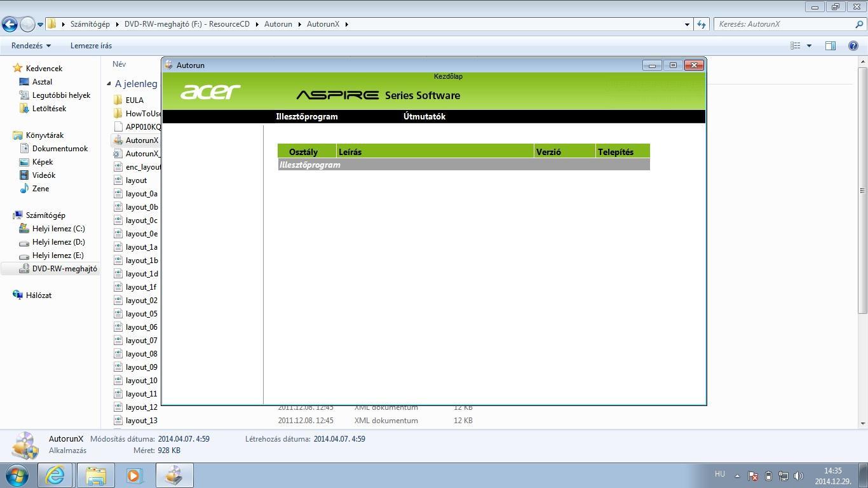Screen dimensions: 868x488
Task: Launch Internet Explorer from taskbar
Action: 55,475
